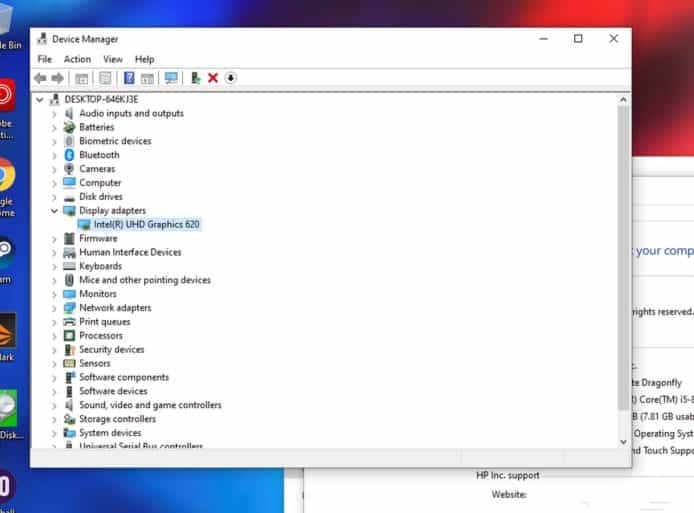Click the Intel UHD Graphics 620 device icon
This screenshot has height=513, width=694.
point(84,224)
